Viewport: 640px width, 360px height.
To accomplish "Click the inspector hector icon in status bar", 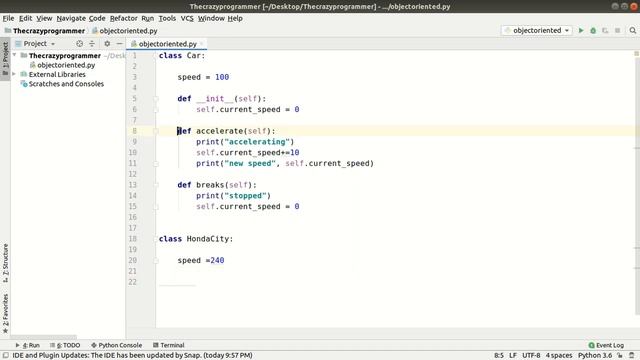I will (x=632, y=356).
